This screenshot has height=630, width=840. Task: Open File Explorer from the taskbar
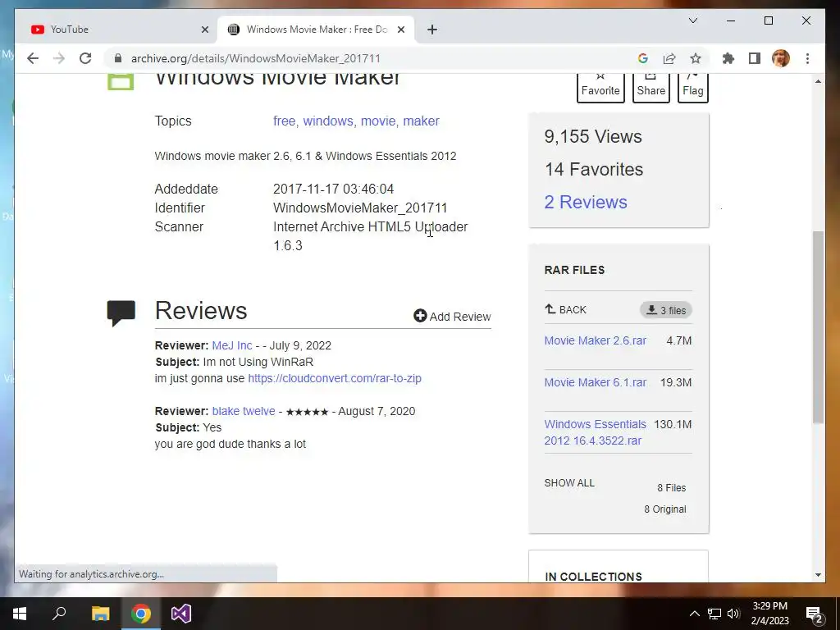pyautogui.click(x=100, y=614)
